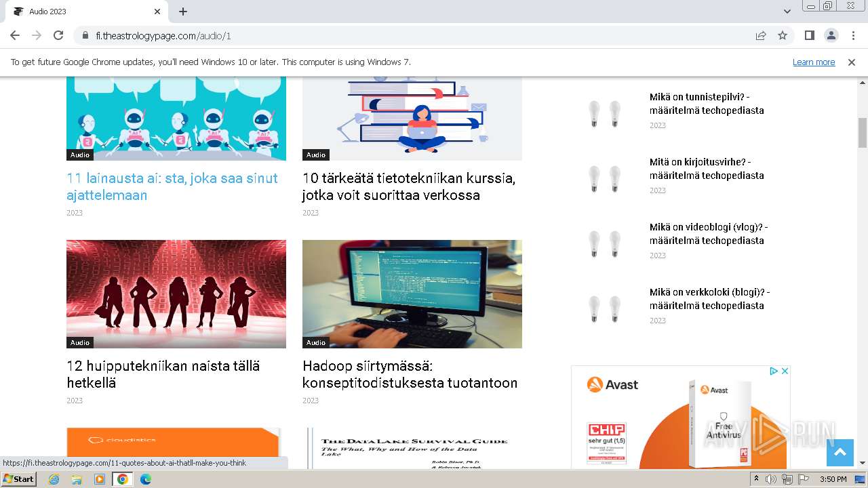View site information lock icon

coord(85,35)
